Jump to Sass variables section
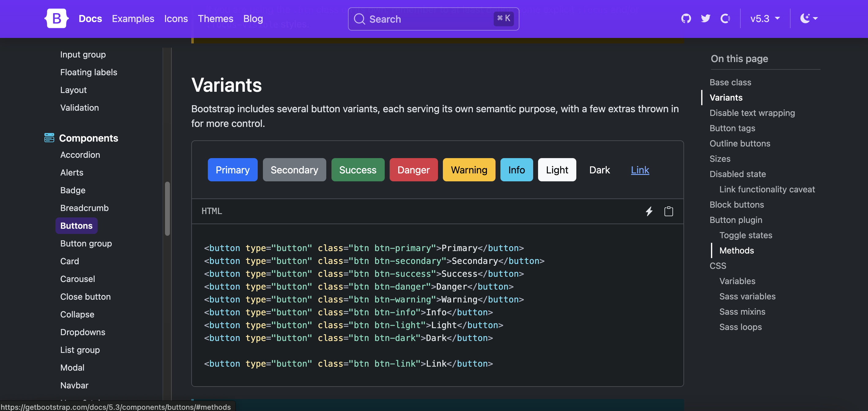Image resolution: width=868 pixels, height=411 pixels. pyautogui.click(x=747, y=296)
